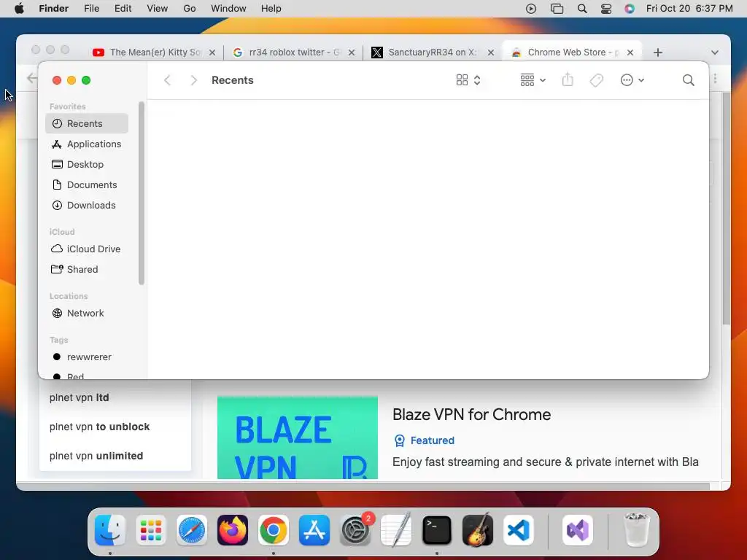Image resolution: width=747 pixels, height=560 pixels.
Task: Open the File menu
Action: click(x=91, y=9)
